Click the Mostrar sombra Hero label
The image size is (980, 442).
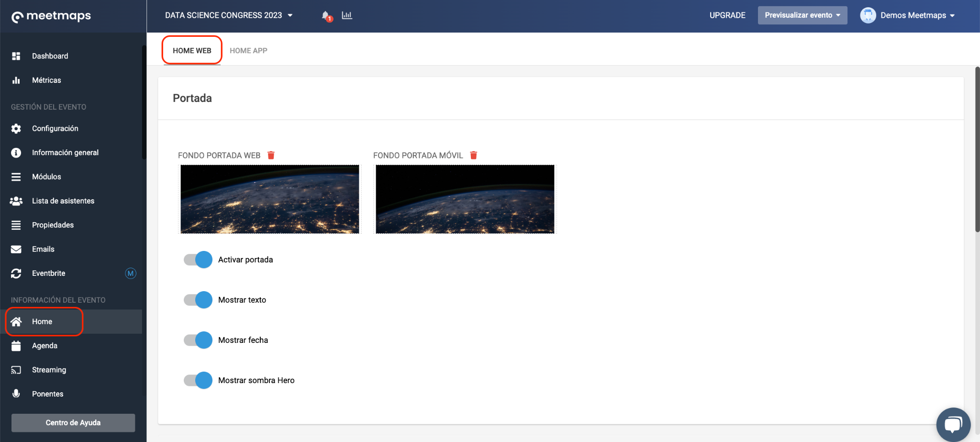[256, 380]
